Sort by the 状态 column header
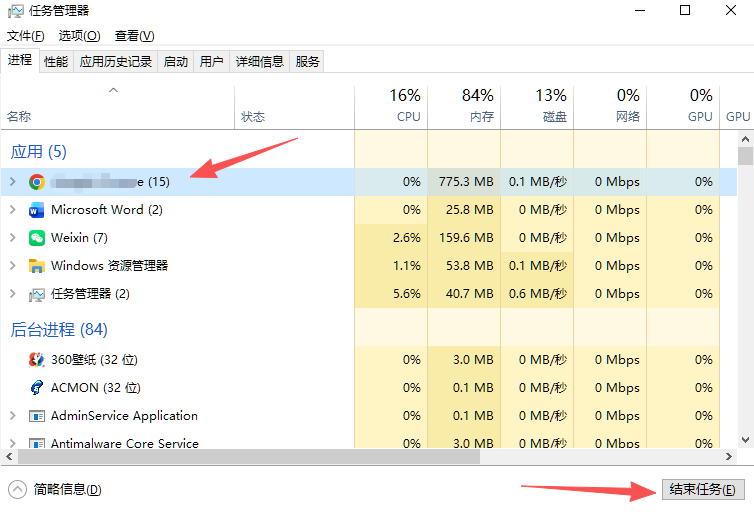Image resolution: width=754 pixels, height=514 pixels. (294, 108)
